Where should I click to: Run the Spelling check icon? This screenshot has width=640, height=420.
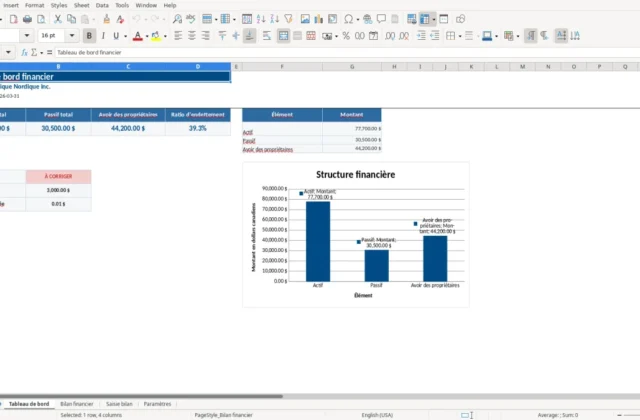191,19
